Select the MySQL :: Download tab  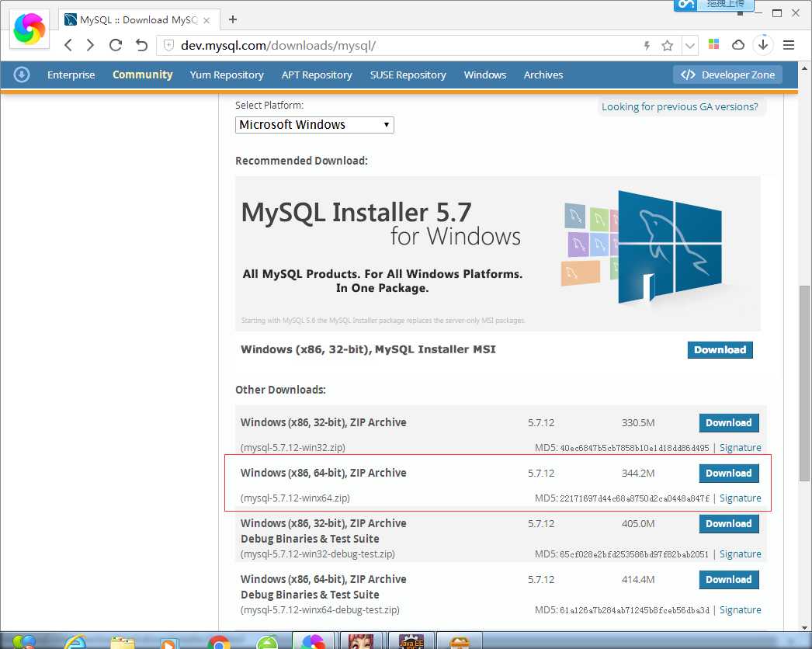tap(138, 19)
